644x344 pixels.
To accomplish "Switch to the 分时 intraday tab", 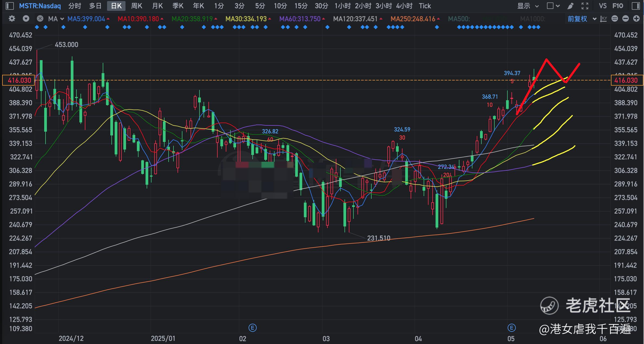I will 75,6.
